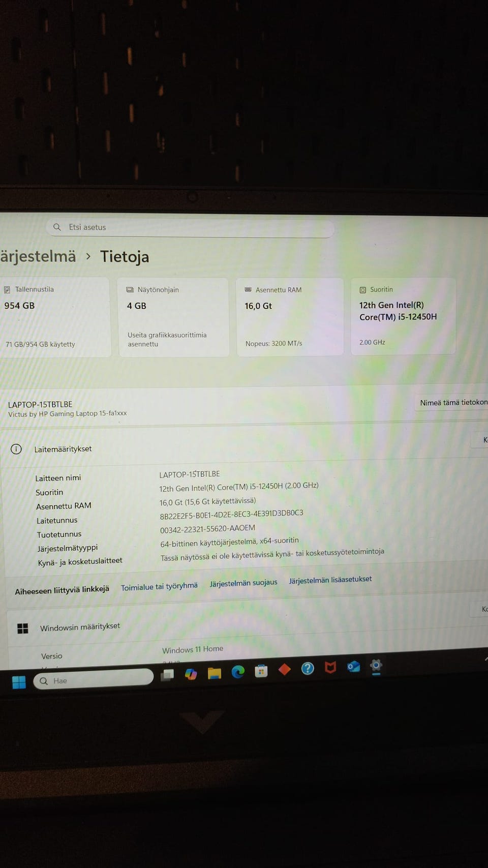This screenshot has width=488, height=868.
Task: Open the Näytönohjain 4 GB card
Action: click(x=173, y=317)
